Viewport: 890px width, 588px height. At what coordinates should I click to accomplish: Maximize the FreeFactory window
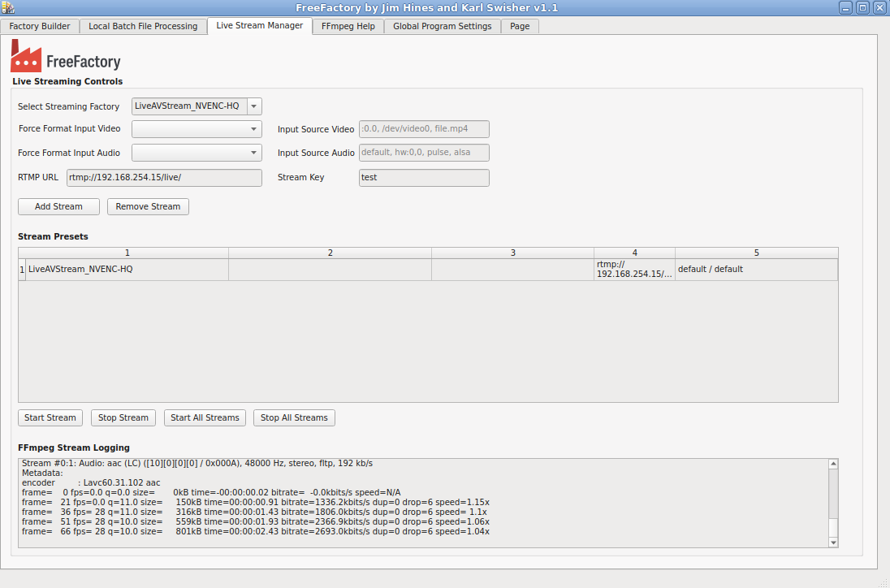[862, 7]
